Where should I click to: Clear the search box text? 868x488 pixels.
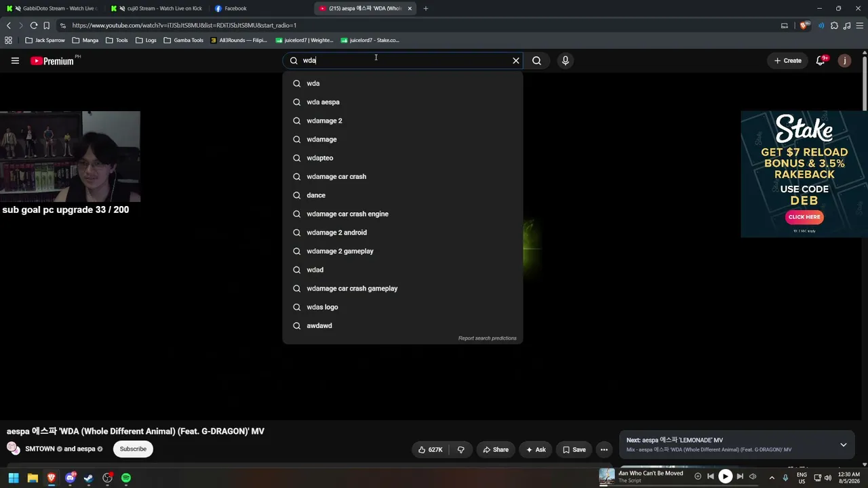point(516,60)
